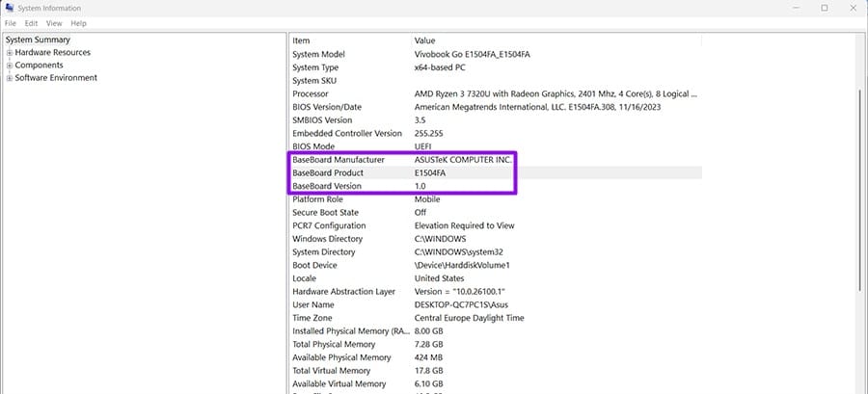Select the Available Physical Memory row
This screenshot has height=394, width=868.
point(496,357)
